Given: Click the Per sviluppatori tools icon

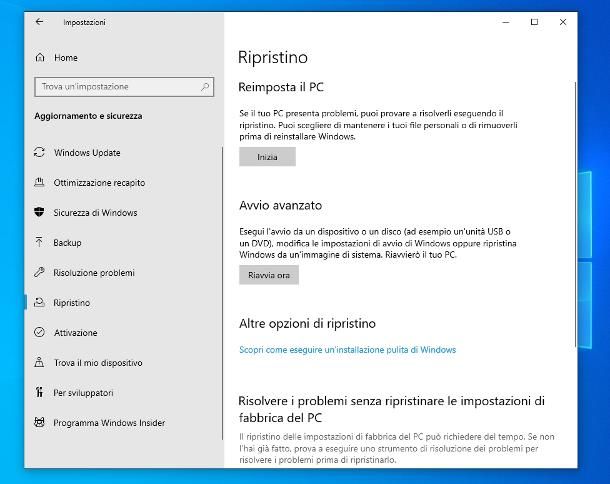Looking at the screenshot, I should coord(39,392).
